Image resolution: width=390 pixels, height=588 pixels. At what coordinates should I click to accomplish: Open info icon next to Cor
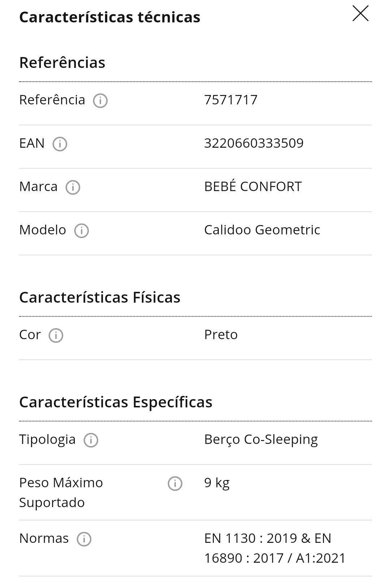point(56,336)
